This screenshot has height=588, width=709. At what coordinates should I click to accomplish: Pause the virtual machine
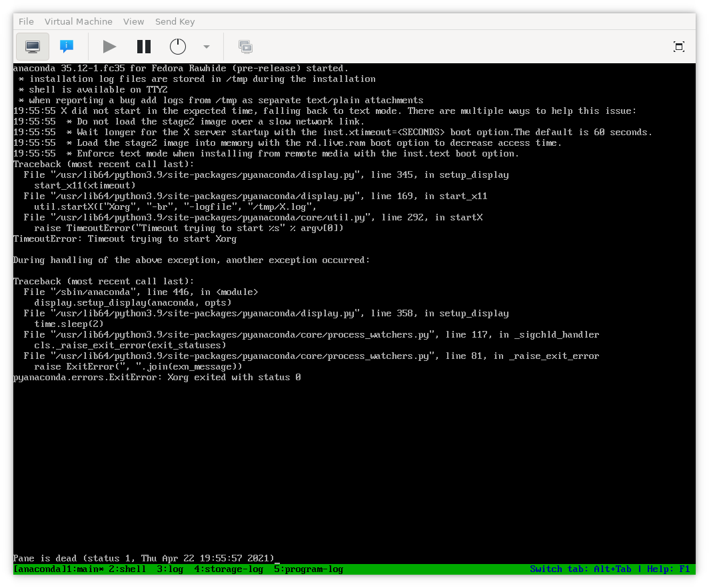[x=144, y=47]
